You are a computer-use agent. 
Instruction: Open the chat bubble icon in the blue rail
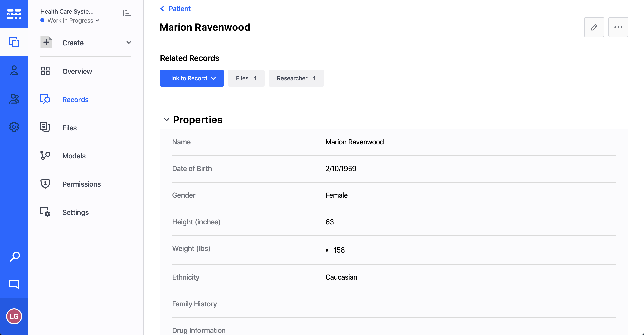[14, 284]
